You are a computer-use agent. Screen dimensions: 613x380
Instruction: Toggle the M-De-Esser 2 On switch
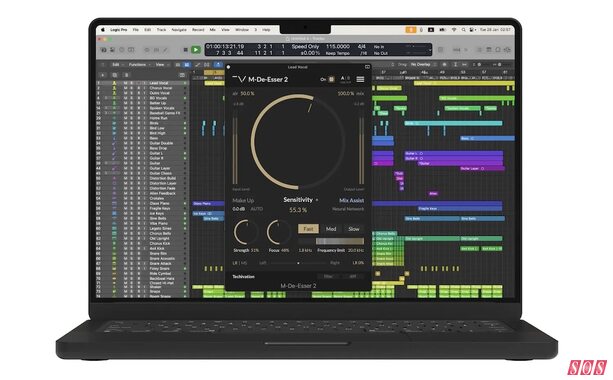click(331, 79)
